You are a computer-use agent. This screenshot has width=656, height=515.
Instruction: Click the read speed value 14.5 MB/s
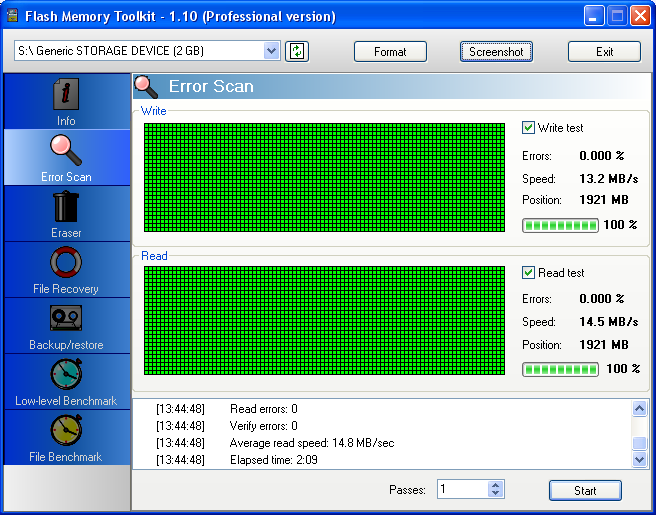609,322
